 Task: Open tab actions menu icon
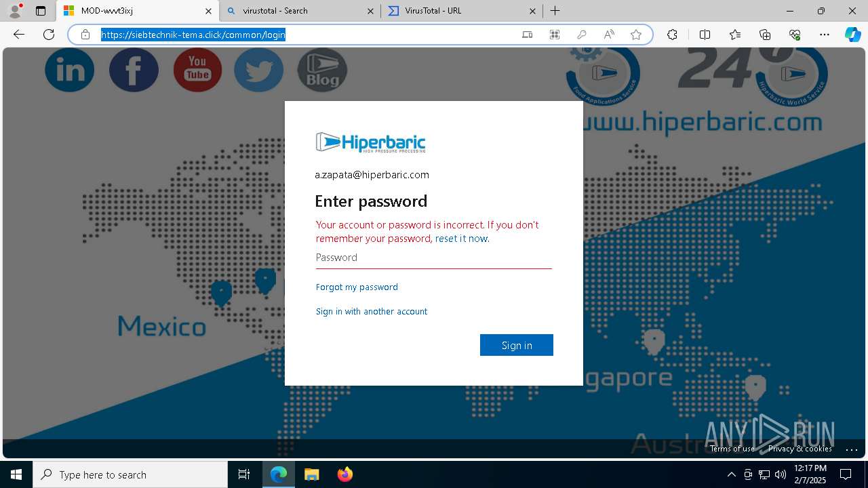click(x=41, y=11)
